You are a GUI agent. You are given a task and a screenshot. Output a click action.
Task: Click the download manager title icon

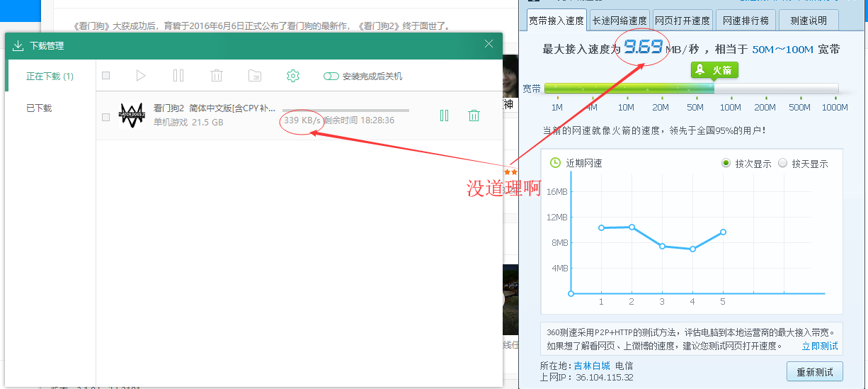[x=18, y=45]
